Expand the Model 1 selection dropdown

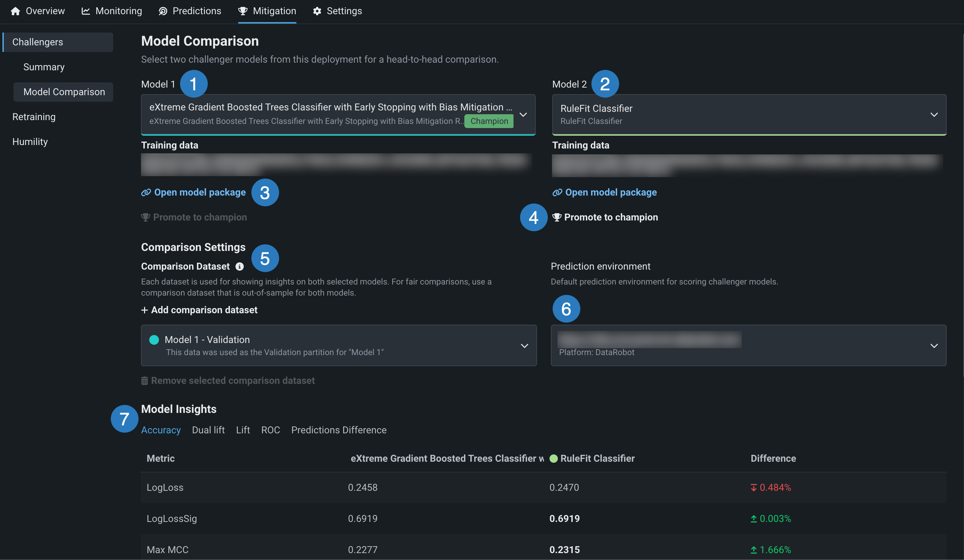(523, 115)
